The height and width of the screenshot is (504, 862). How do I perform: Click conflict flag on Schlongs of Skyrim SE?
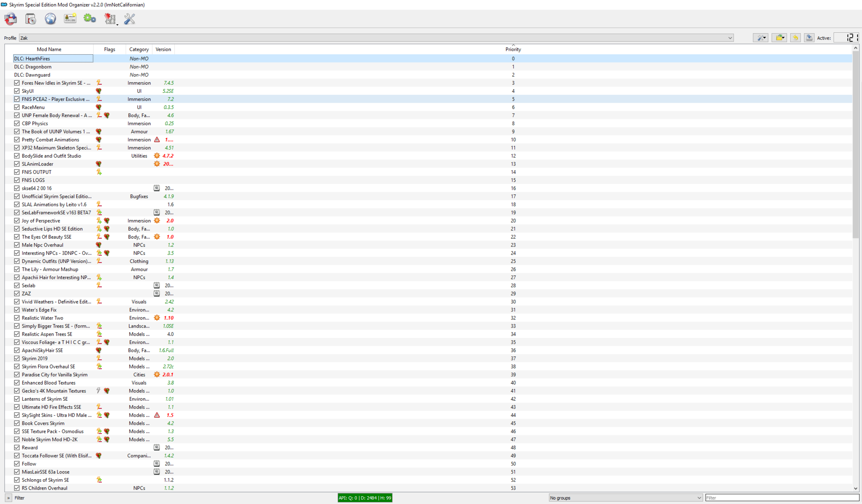point(99,480)
